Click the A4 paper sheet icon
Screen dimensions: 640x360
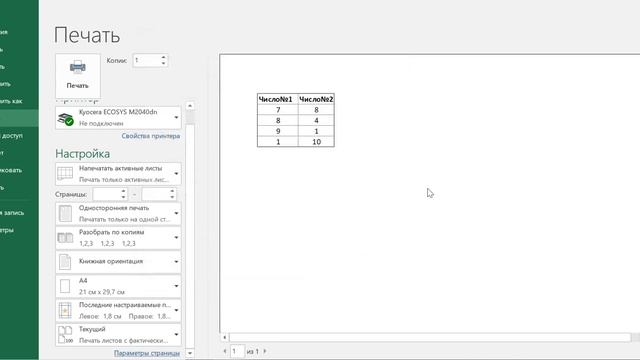[65, 286]
